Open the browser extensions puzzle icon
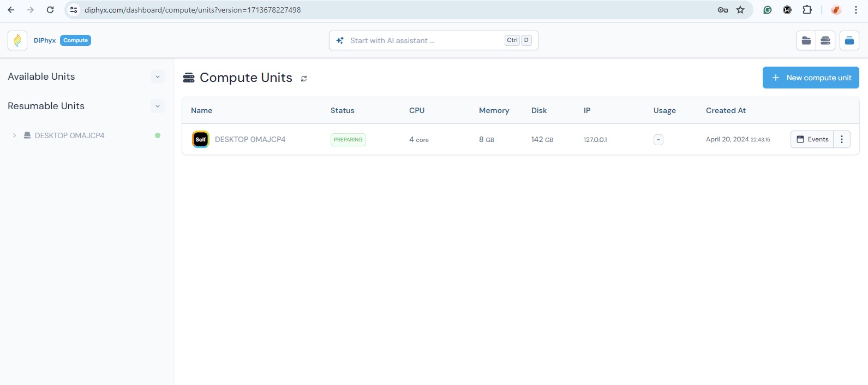Screen dimensions: 868x385 click(x=807, y=10)
